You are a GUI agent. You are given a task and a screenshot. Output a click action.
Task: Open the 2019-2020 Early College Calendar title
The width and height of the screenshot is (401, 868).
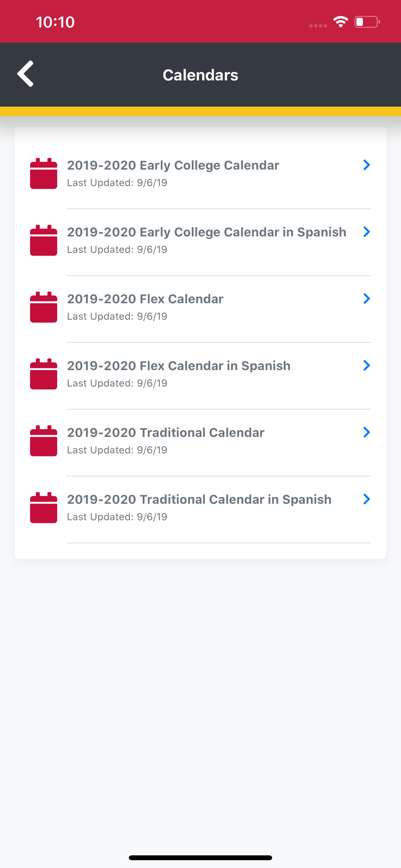pyautogui.click(x=173, y=165)
